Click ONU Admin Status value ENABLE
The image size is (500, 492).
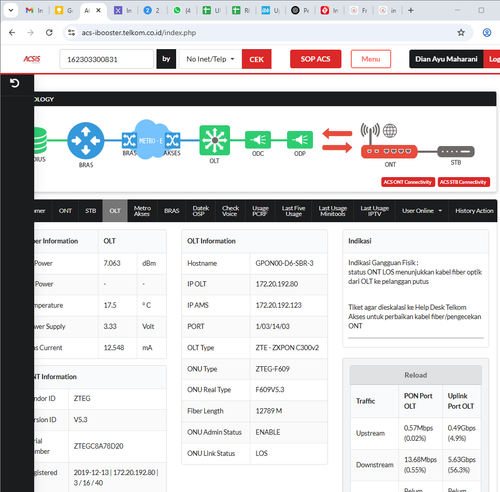(268, 432)
